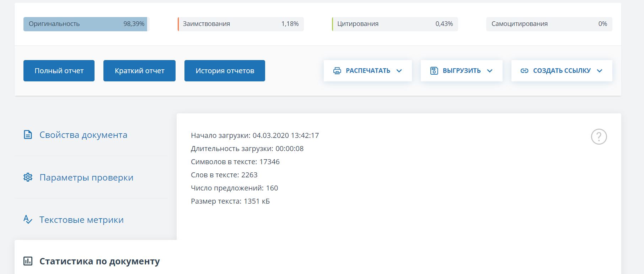This screenshot has height=274, width=644.
Task: Select the Текстовые метрики tab
Action: [x=91, y=219]
